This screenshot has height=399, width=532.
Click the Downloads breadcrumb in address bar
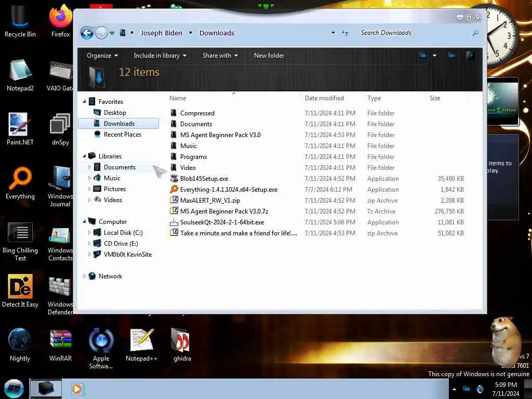click(217, 33)
